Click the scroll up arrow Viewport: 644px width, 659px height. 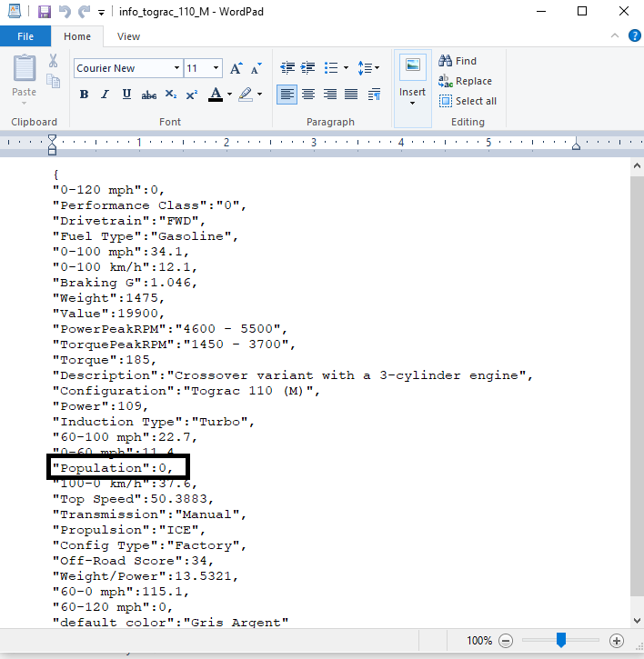click(x=637, y=166)
